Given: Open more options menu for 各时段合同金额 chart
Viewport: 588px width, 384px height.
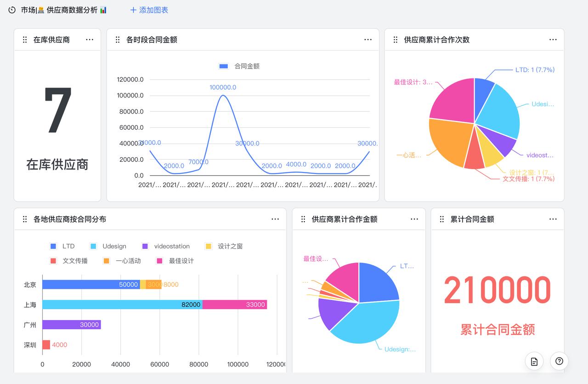Looking at the screenshot, I should (368, 40).
